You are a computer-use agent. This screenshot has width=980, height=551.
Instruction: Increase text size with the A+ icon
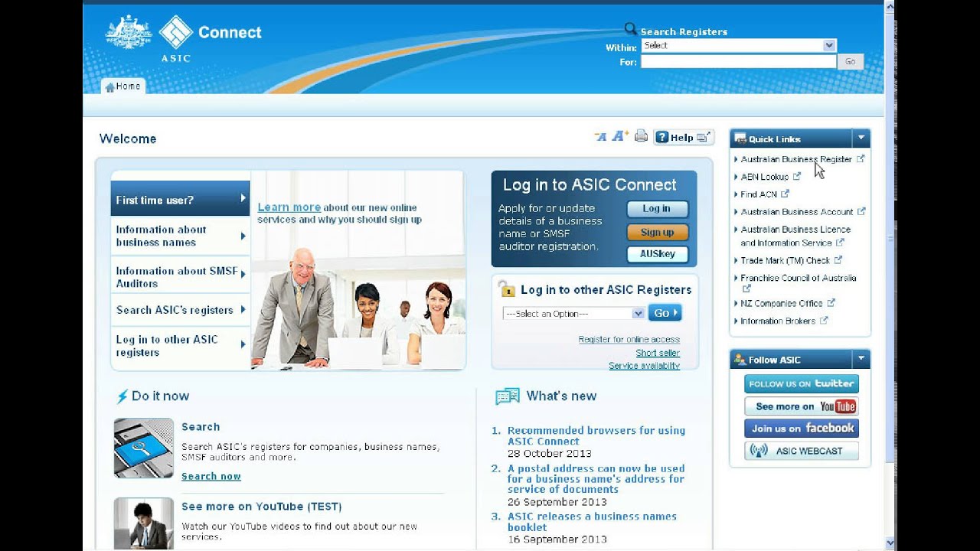point(620,136)
